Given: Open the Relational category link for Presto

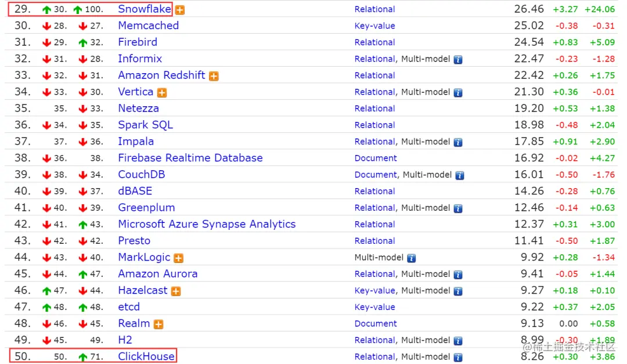Looking at the screenshot, I should [x=374, y=241].
